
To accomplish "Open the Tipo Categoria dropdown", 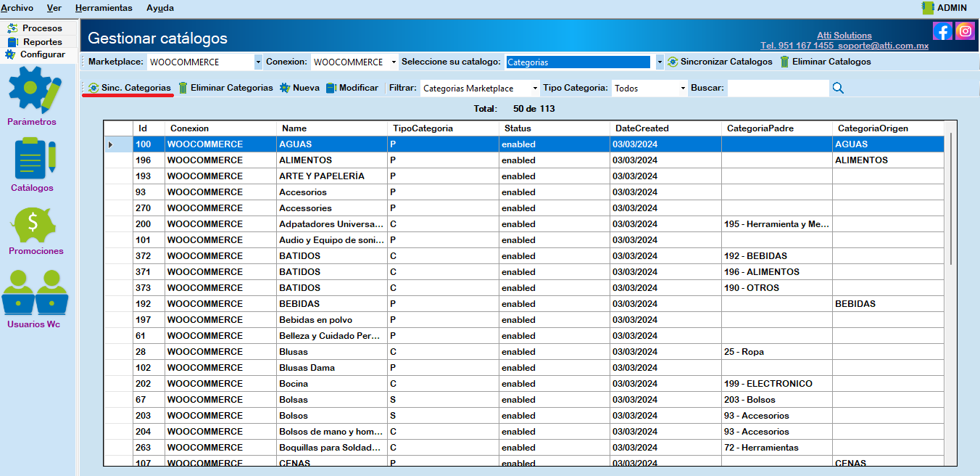I will click(x=683, y=89).
